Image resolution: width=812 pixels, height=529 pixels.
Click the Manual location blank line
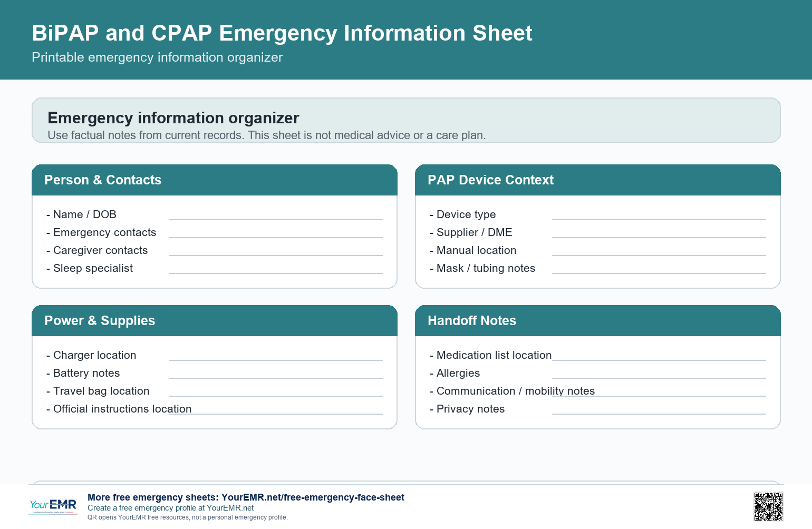pos(659,255)
